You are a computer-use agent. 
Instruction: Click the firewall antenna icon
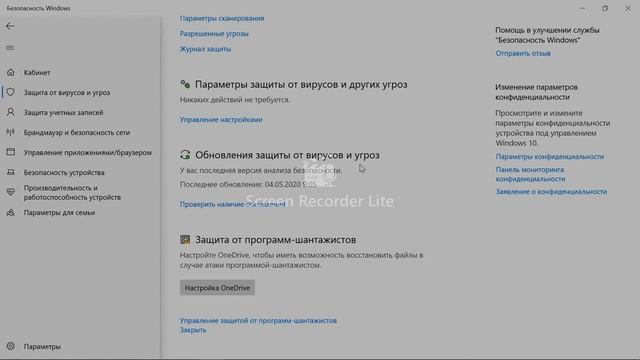click(11, 132)
